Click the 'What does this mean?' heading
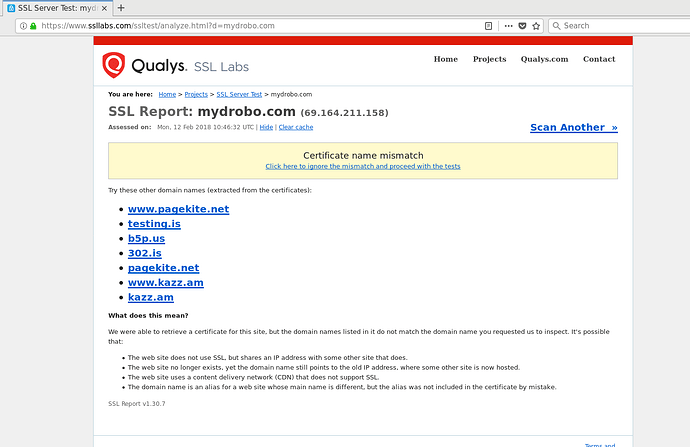The width and height of the screenshot is (690, 447). (148, 315)
